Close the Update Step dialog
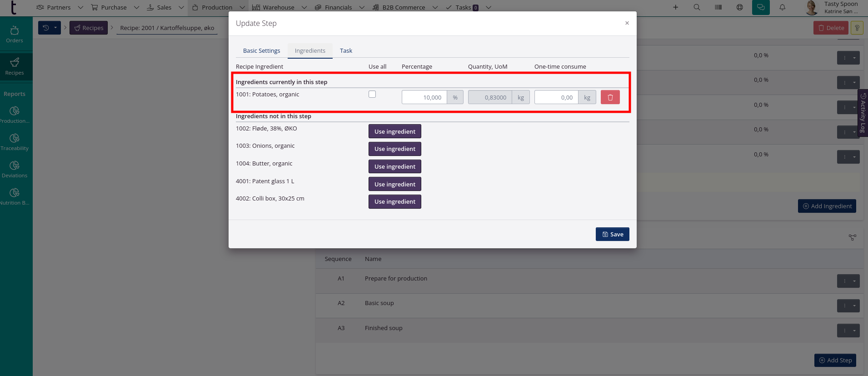This screenshot has width=868, height=376. pos(627,23)
